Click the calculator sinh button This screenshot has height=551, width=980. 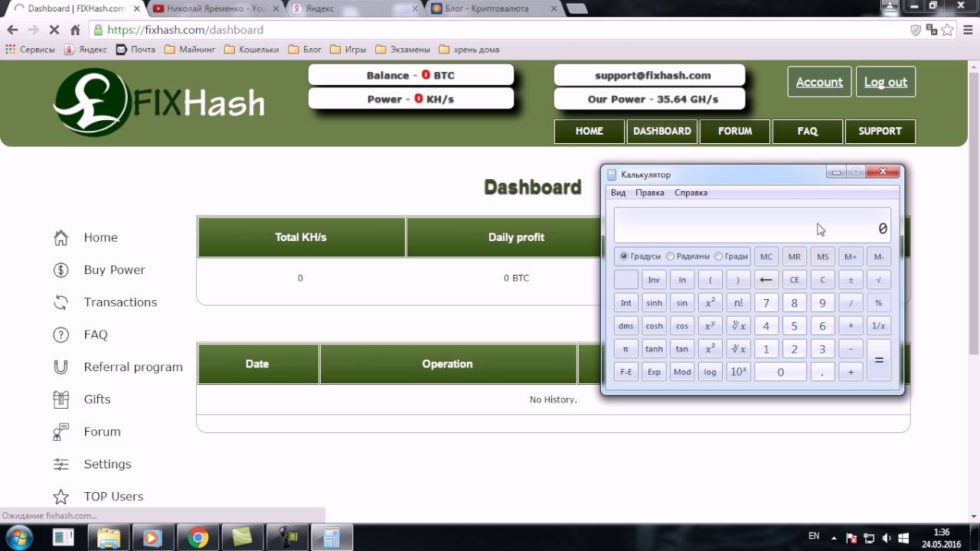(x=654, y=303)
